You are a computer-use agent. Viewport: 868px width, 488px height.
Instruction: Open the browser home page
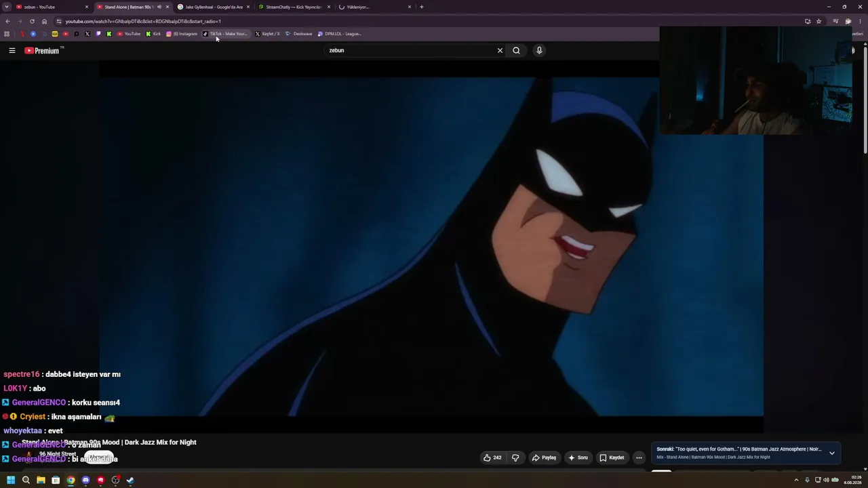tap(44, 21)
